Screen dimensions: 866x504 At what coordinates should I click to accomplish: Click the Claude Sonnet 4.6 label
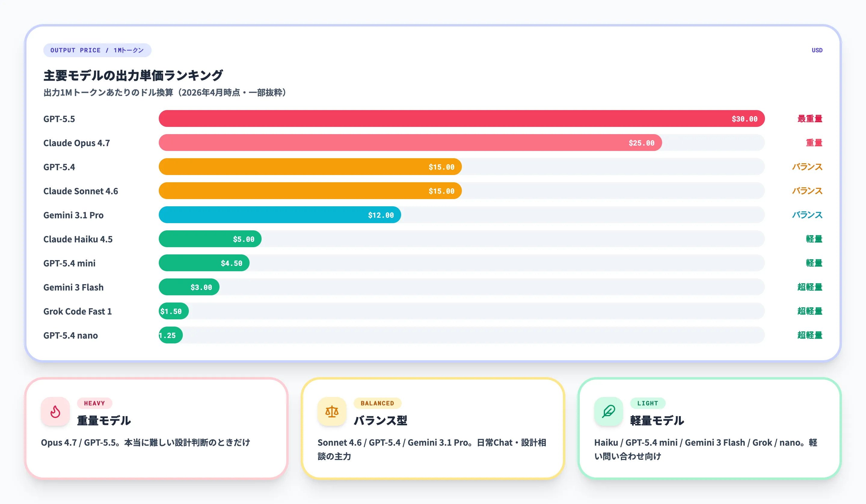[x=81, y=191]
